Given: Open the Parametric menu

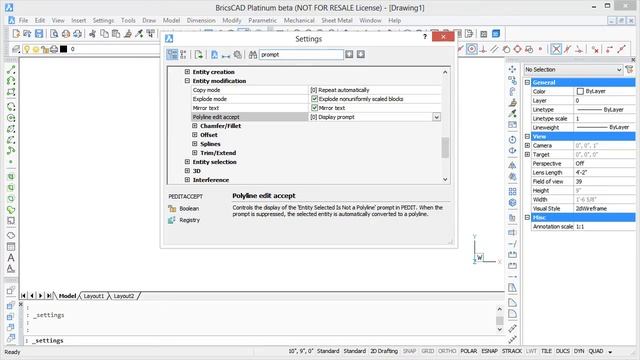Looking at the screenshot, I should click(x=262, y=20).
